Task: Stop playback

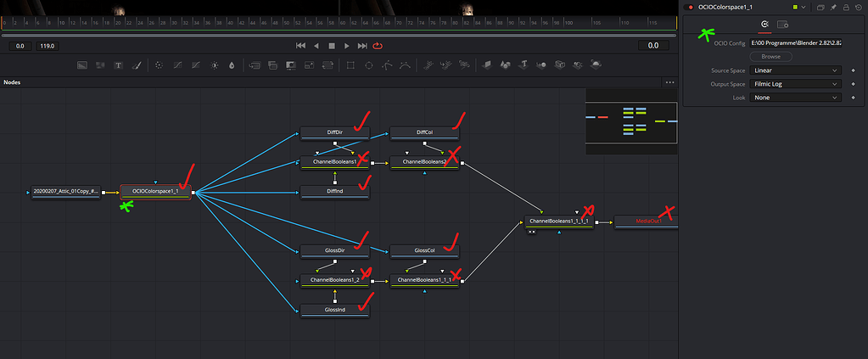Action: 332,46
